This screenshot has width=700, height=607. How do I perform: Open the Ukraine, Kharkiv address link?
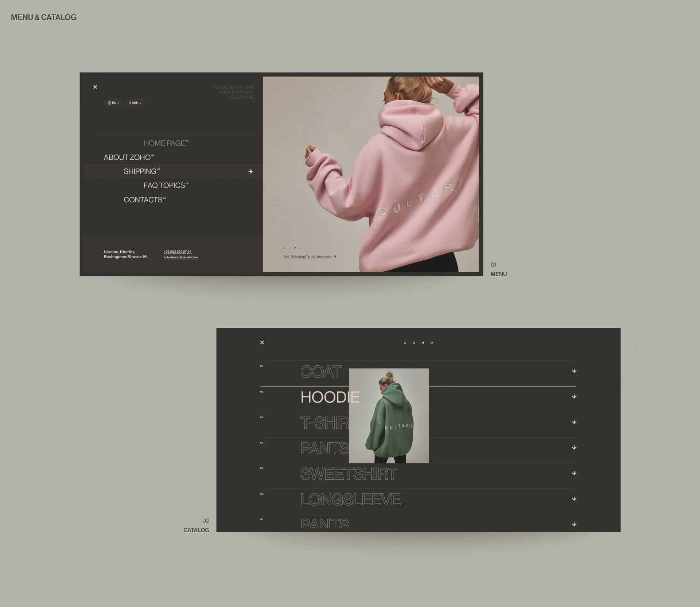click(125, 254)
